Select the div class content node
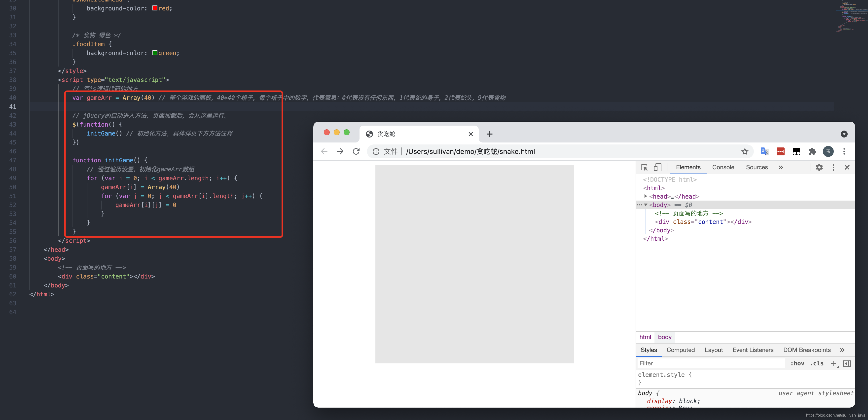868x420 pixels. 703,222
